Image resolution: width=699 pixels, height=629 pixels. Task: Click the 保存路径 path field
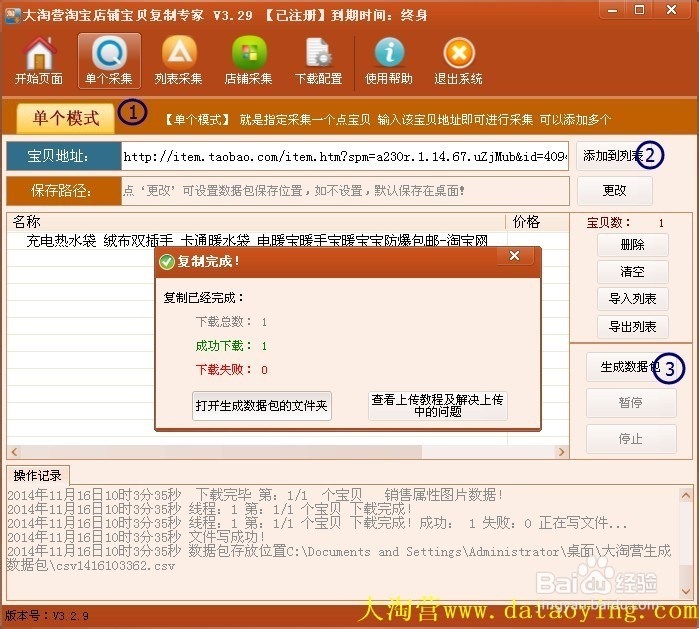pyautogui.click(x=345, y=191)
